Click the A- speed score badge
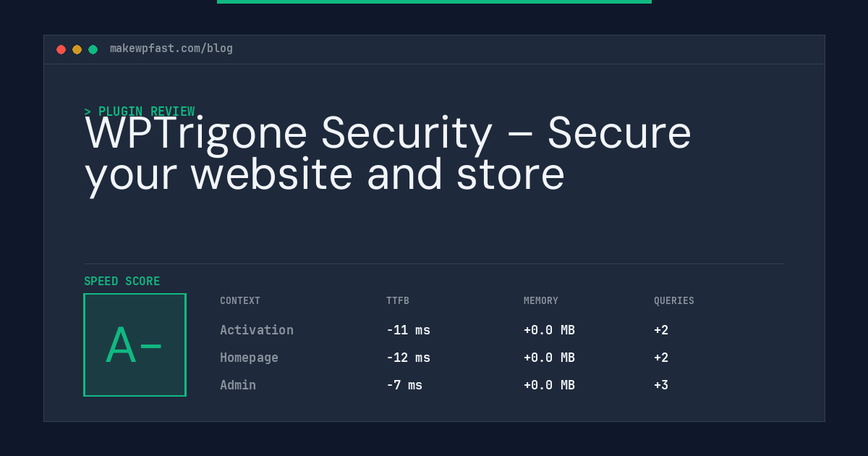 [x=135, y=345]
